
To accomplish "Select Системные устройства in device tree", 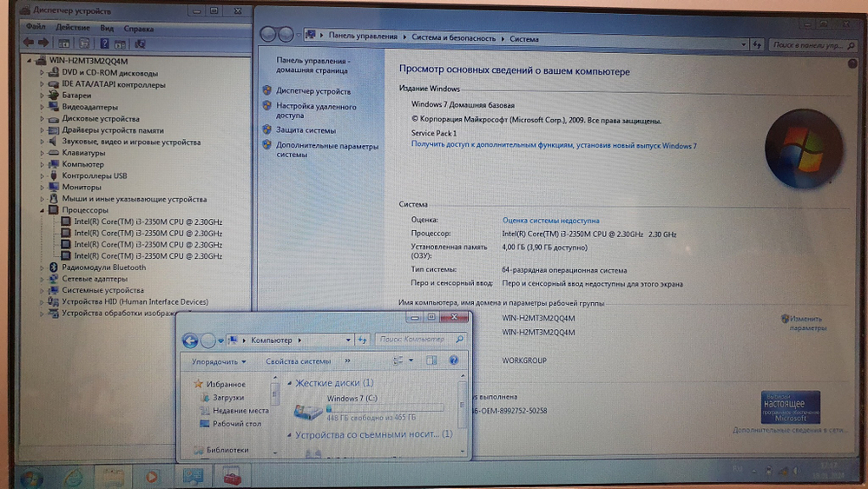I will (x=102, y=290).
